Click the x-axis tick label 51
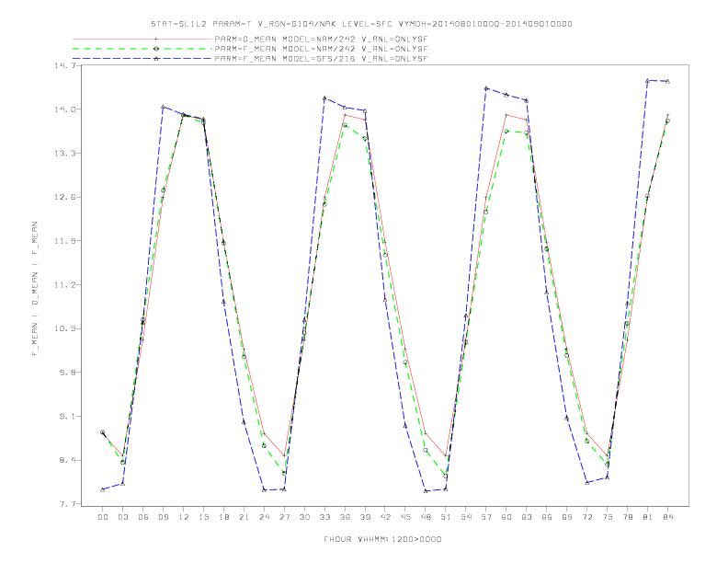 tap(446, 517)
